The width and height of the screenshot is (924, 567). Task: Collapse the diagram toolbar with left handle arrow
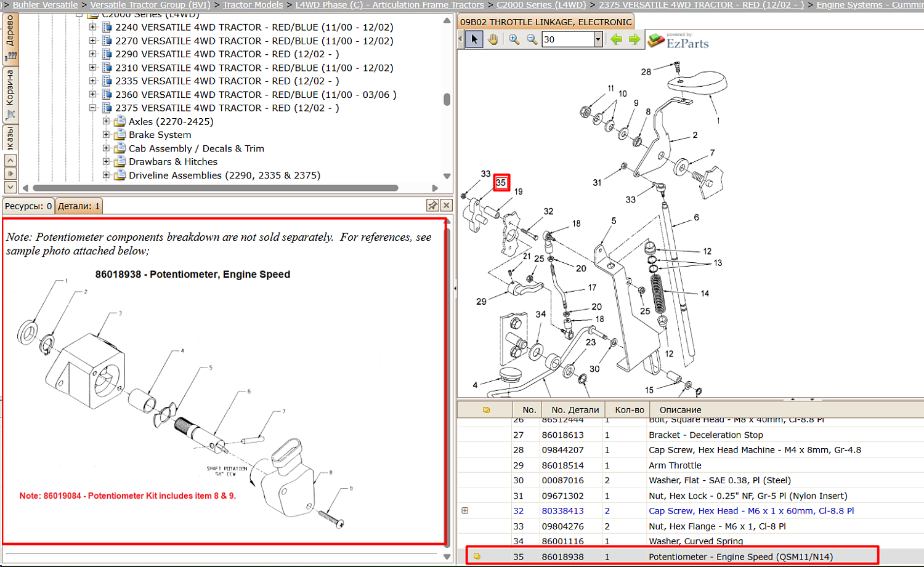(x=460, y=39)
